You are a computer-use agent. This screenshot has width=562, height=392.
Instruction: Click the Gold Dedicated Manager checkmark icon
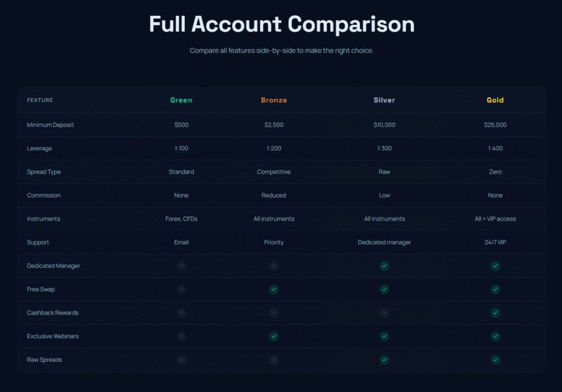pyautogui.click(x=496, y=266)
